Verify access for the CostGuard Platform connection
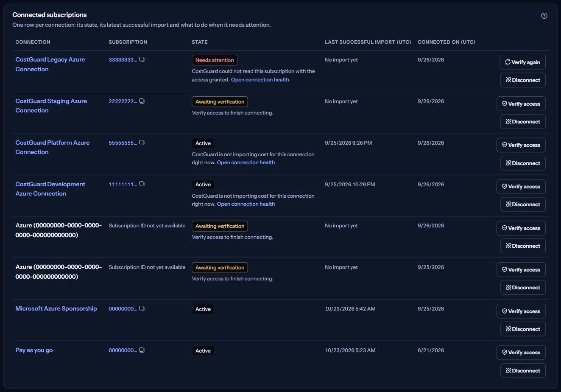Image resolution: width=561 pixels, height=392 pixels. [x=521, y=145]
